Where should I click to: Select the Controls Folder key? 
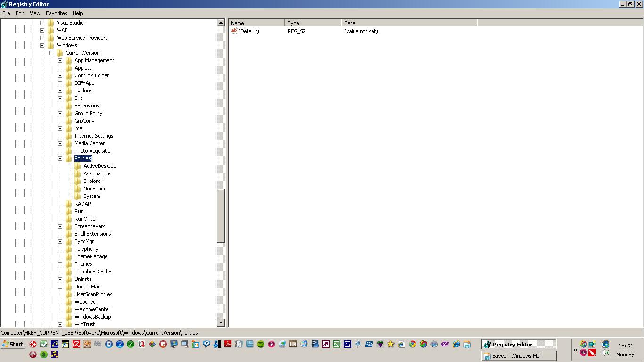tap(91, 75)
